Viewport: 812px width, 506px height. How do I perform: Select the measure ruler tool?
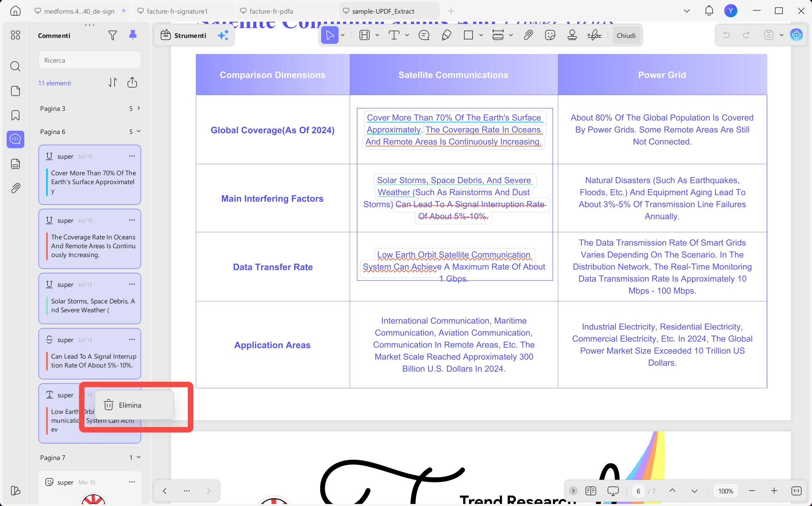[x=498, y=35]
